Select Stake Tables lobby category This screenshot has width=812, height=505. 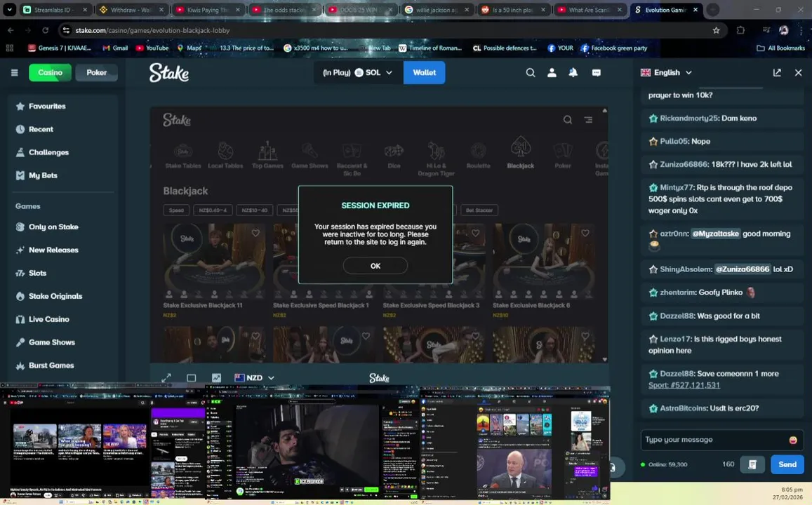(x=182, y=156)
